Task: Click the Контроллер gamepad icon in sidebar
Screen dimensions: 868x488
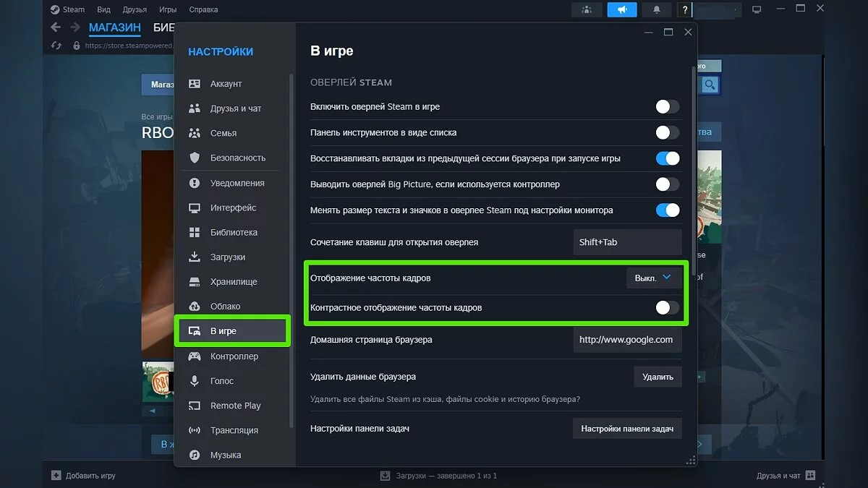Action: coord(195,356)
